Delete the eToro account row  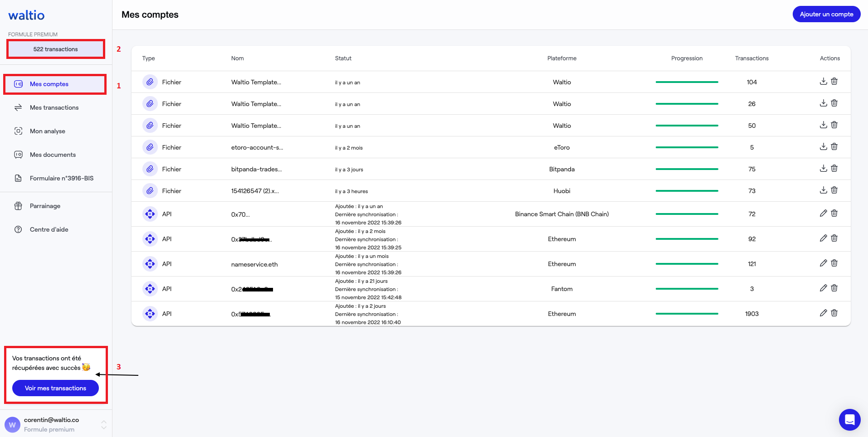pos(834,146)
